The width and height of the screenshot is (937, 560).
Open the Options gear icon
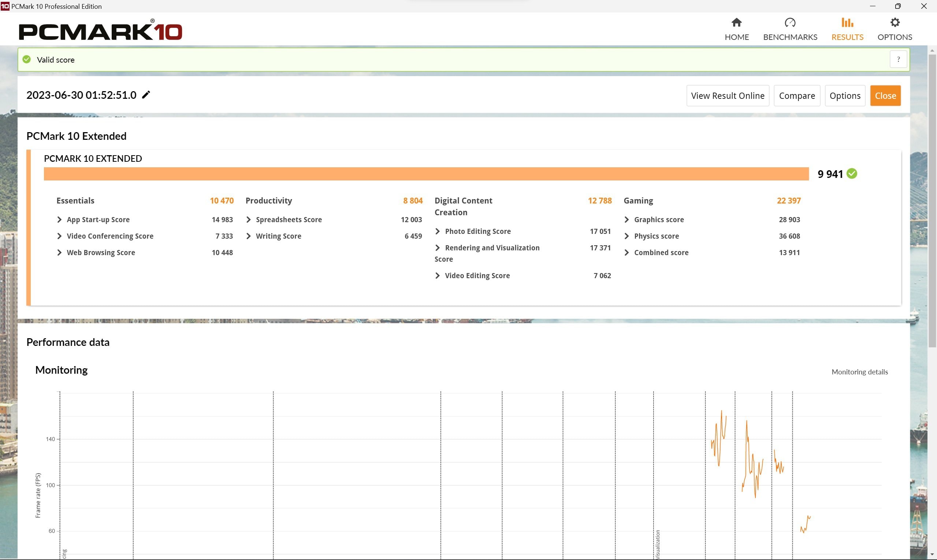[x=895, y=22]
